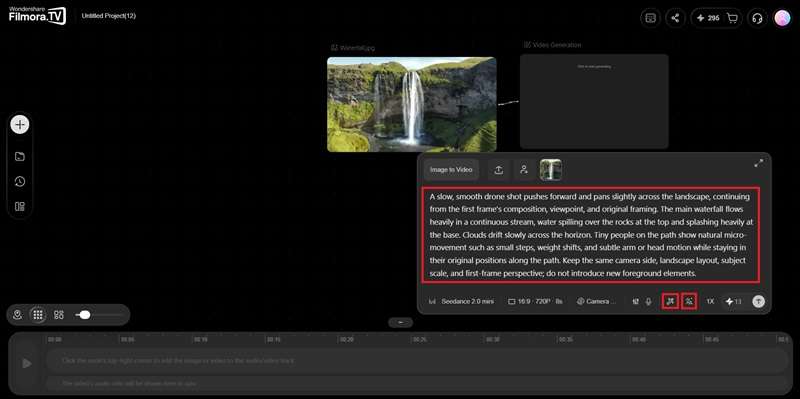The width and height of the screenshot is (800, 399).
Task: Click the small waterfall reference thumbnail
Action: (551, 170)
